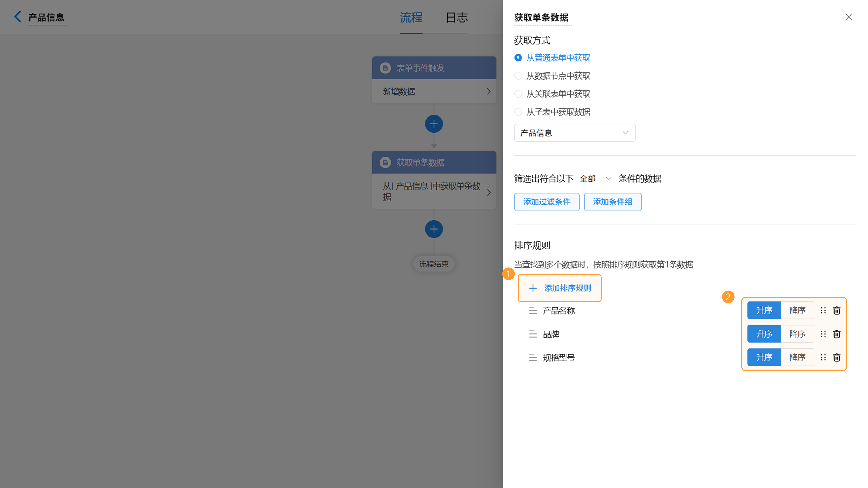The height and width of the screenshot is (488, 868).
Task: Open the 产品信息 form dropdown
Action: [575, 133]
